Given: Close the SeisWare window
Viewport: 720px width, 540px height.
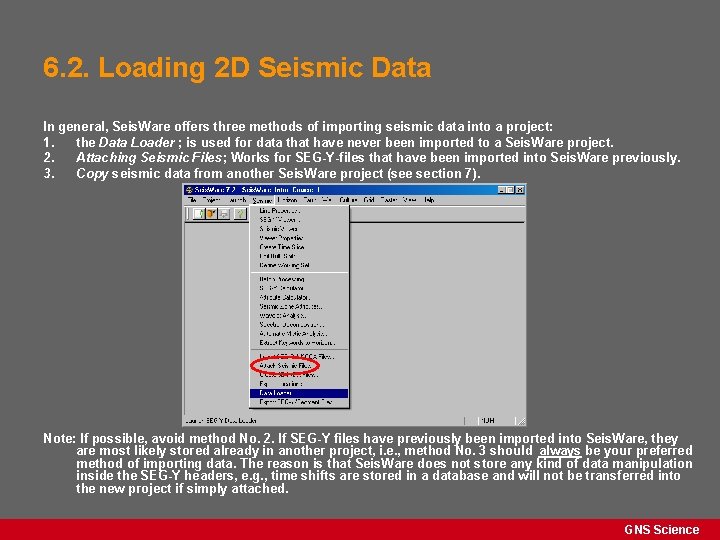Looking at the screenshot, I should pos(519,190).
